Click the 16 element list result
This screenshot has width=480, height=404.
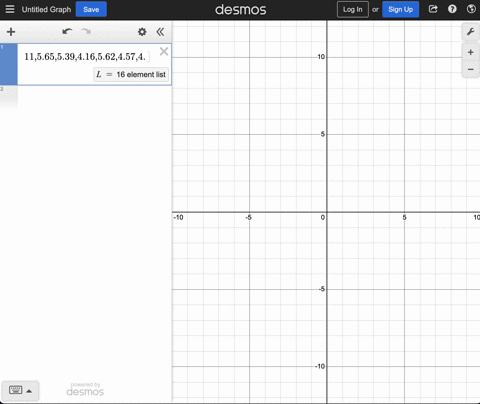[x=131, y=74]
